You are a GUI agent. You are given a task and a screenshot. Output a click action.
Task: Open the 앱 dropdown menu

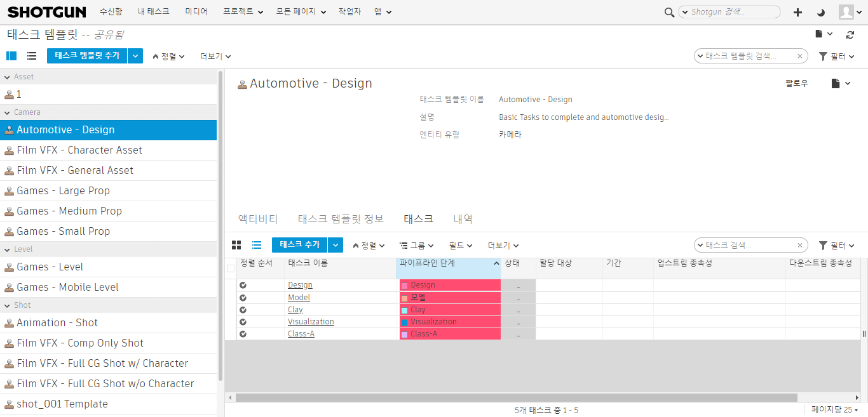[383, 11]
